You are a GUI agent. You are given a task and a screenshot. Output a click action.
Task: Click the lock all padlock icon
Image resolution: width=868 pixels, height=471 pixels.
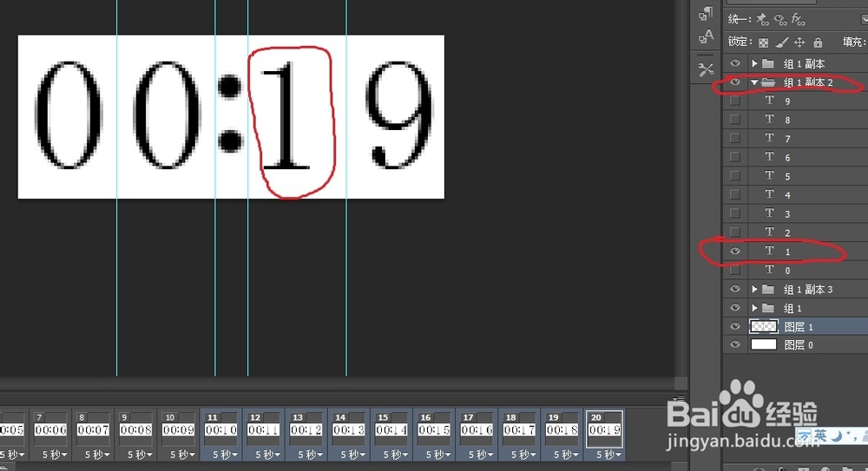pyautogui.click(x=818, y=42)
